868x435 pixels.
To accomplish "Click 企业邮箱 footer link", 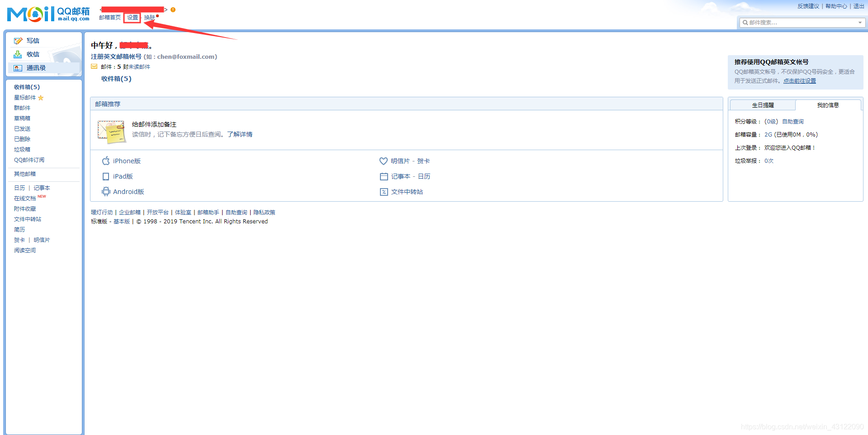I will tap(130, 213).
